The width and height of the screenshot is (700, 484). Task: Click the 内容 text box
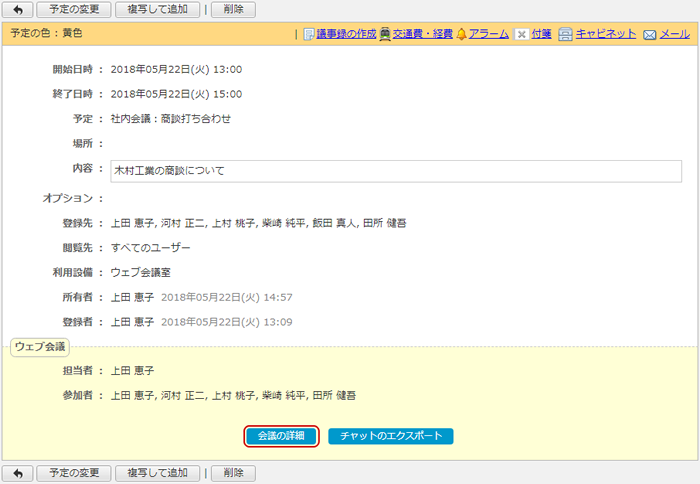[396, 171]
